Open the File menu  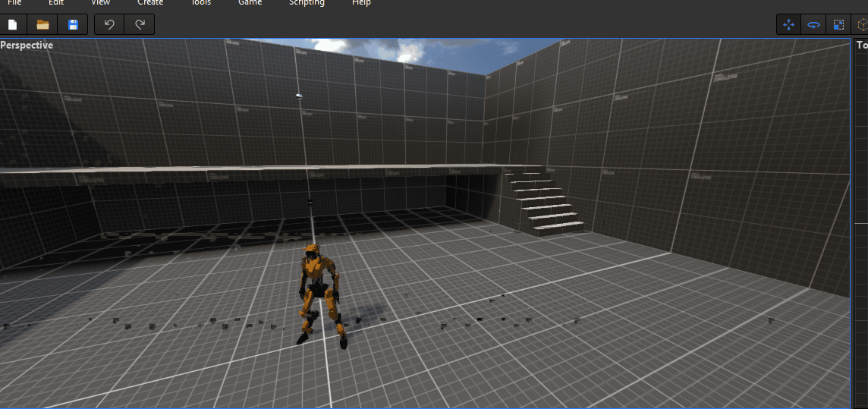click(14, 3)
